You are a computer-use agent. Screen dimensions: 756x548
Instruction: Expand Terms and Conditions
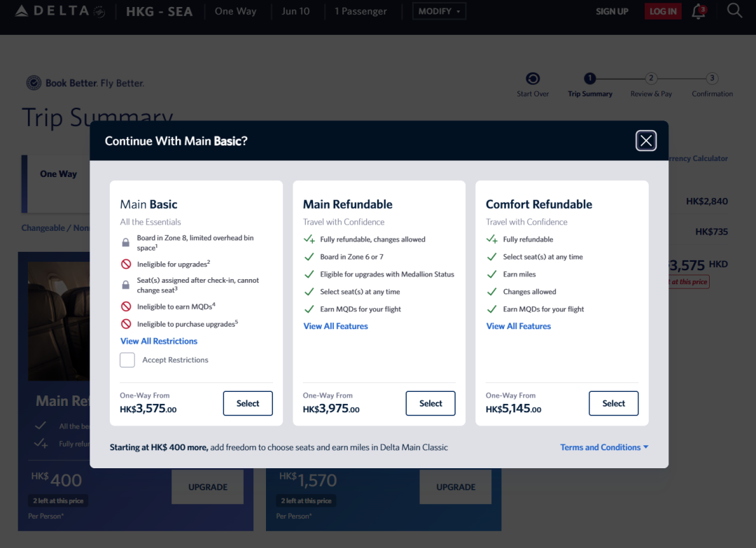click(x=604, y=447)
